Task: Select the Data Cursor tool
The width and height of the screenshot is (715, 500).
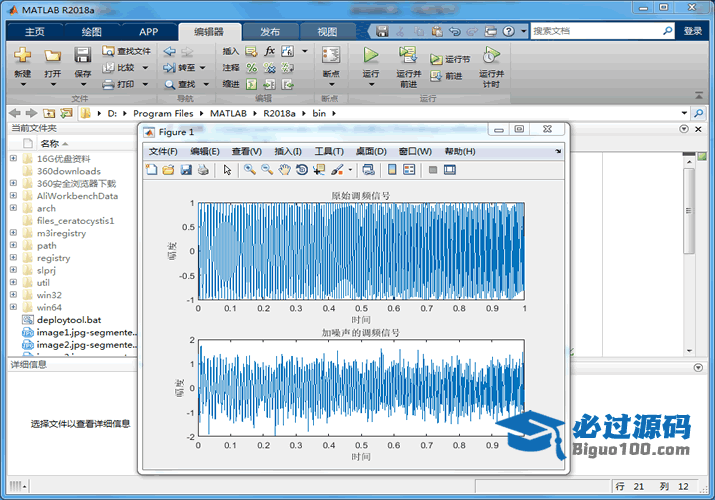Action: pos(319,170)
